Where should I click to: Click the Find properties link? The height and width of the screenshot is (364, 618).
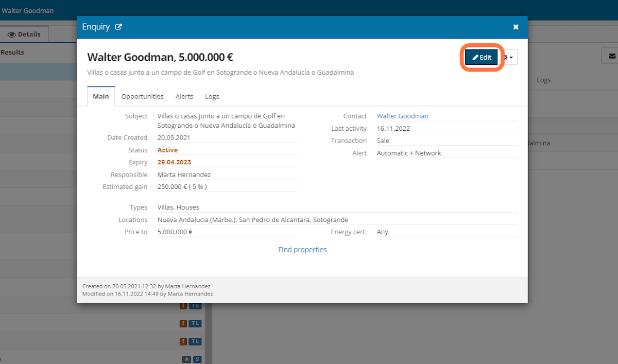coord(302,250)
